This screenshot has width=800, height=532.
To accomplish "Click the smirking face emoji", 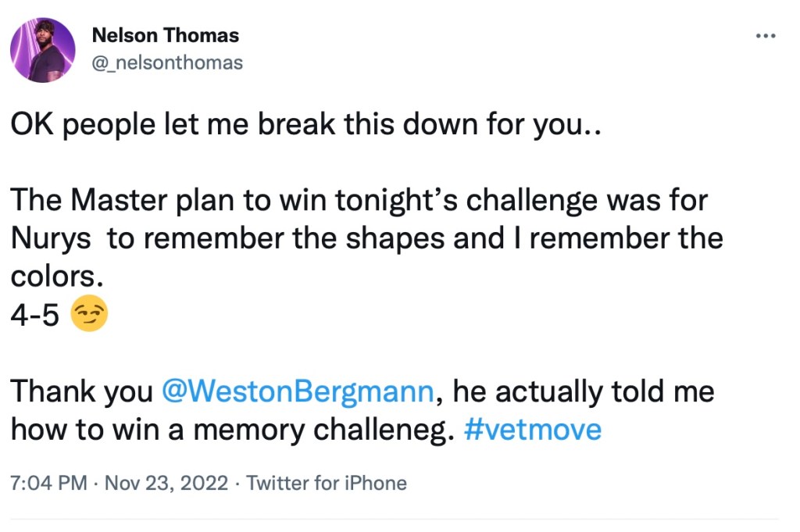I will pyautogui.click(x=89, y=316).
